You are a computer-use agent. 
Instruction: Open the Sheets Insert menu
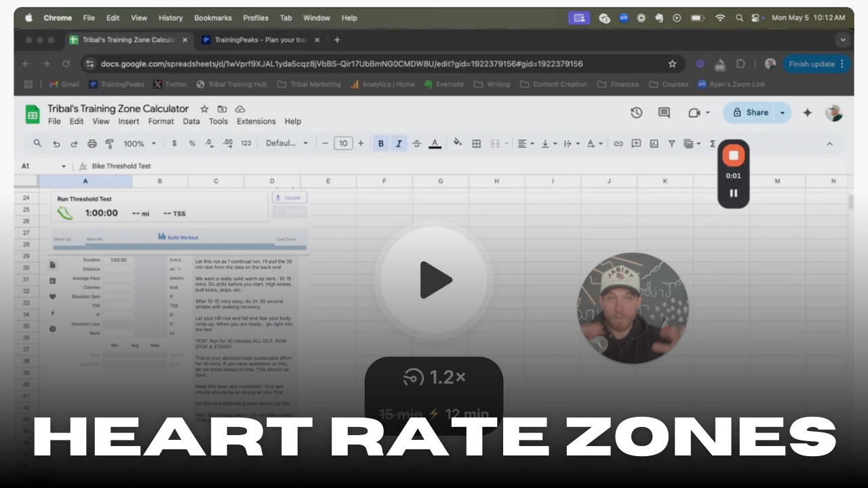[128, 121]
